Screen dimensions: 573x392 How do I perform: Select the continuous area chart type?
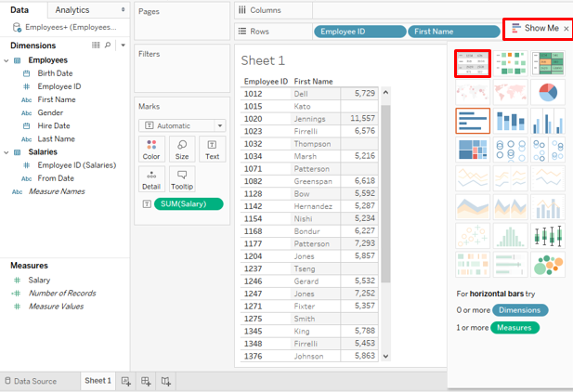click(x=473, y=206)
